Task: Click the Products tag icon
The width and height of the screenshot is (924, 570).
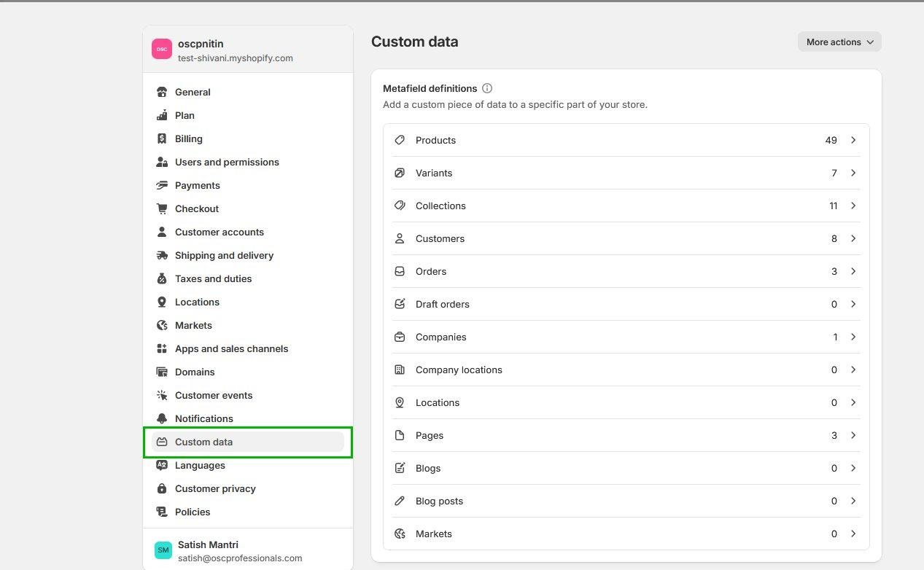Action: coord(400,140)
